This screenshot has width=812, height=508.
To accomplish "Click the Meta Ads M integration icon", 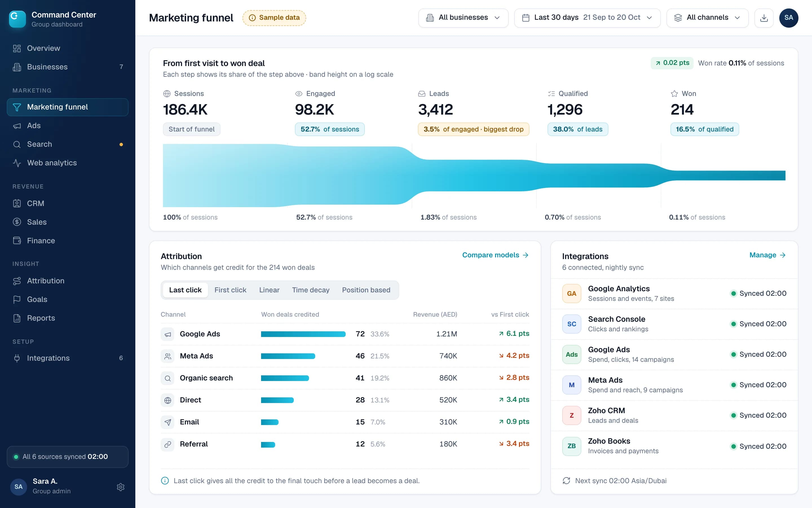I will click(x=572, y=385).
